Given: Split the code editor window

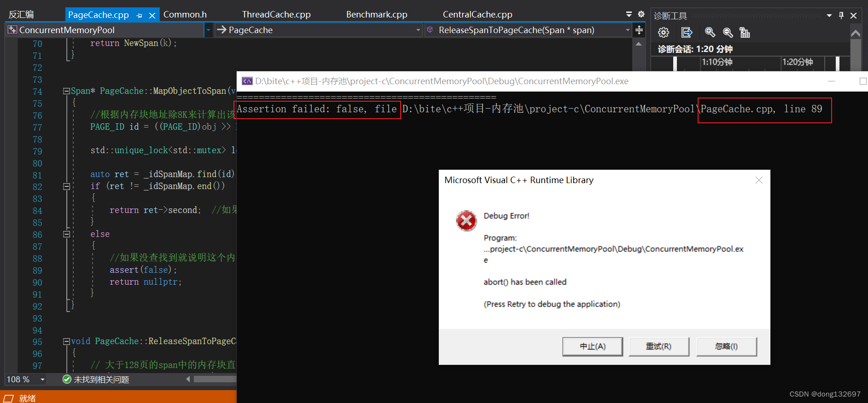Looking at the screenshot, I should click(639, 30).
